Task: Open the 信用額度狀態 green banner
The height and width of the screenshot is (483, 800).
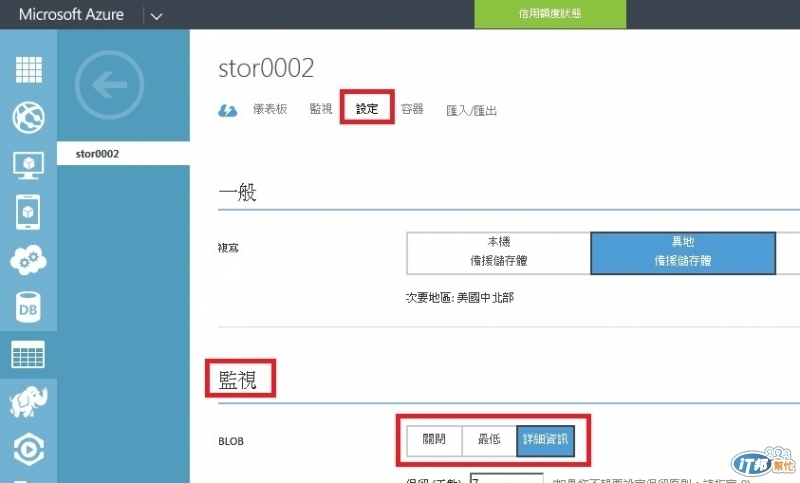Action: [550, 14]
